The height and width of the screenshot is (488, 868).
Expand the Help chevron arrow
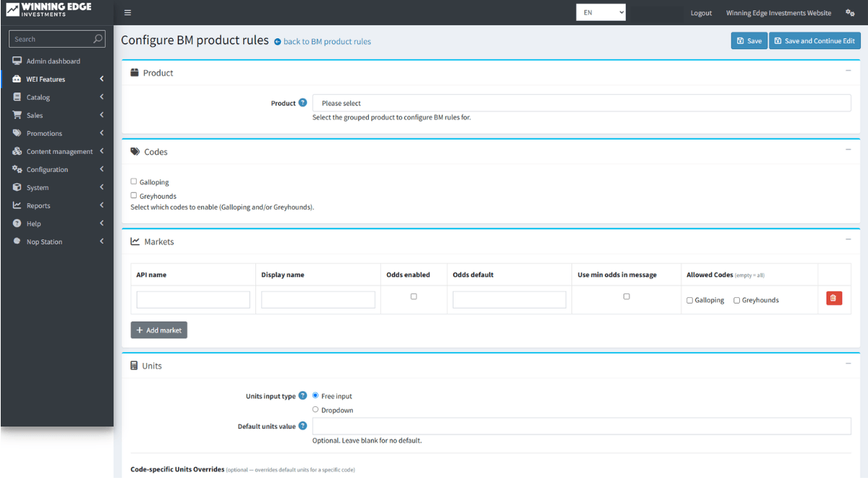(x=102, y=223)
